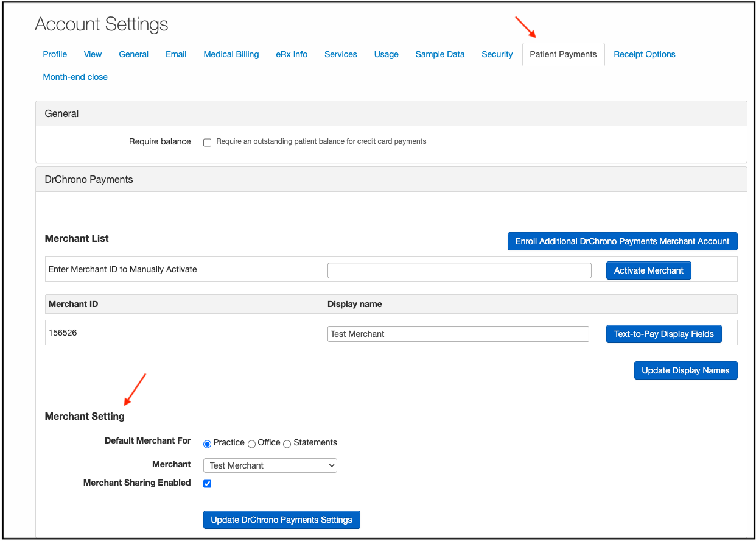Viewport: 756px width, 541px height.
Task: Go to the Security tab
Action: pos(497,54)
